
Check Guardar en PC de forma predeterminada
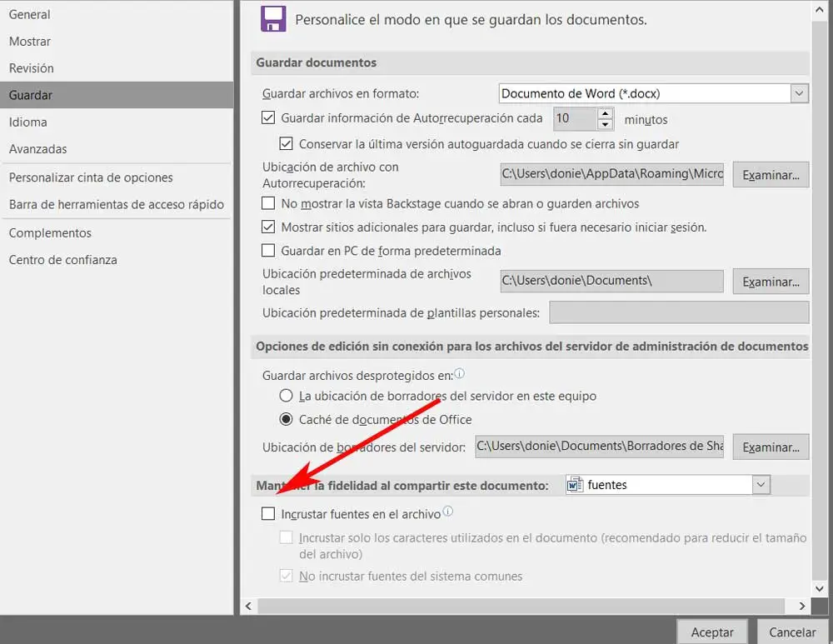point(268,250)
